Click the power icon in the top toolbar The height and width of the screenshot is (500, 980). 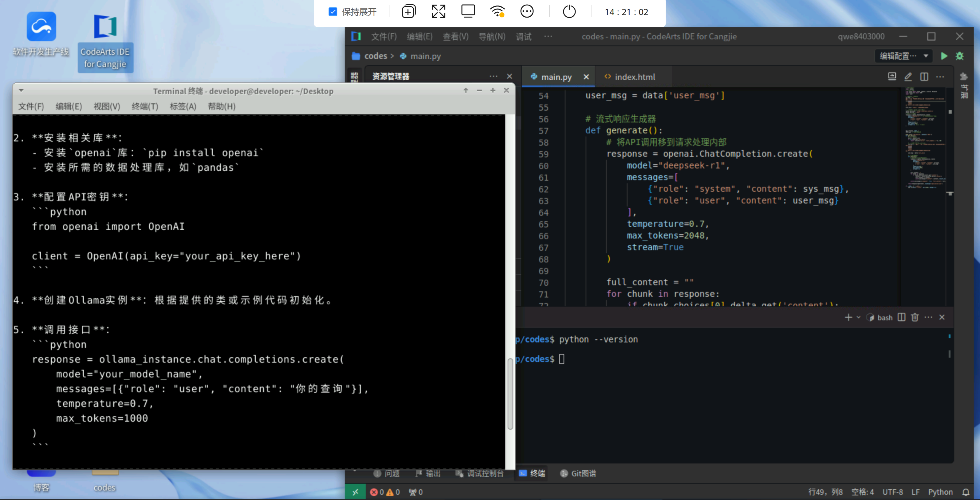click(x=569, y=12)
